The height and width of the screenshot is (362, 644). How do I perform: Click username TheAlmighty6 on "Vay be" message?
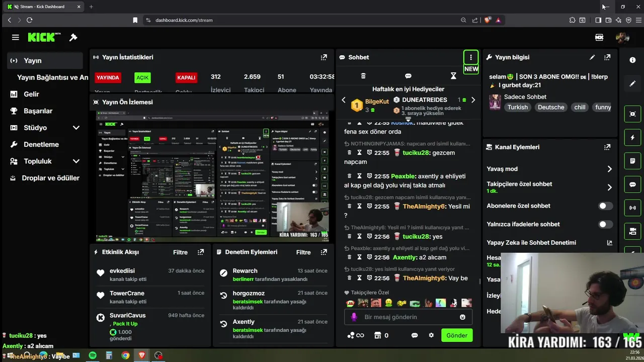tap(424, 278)
